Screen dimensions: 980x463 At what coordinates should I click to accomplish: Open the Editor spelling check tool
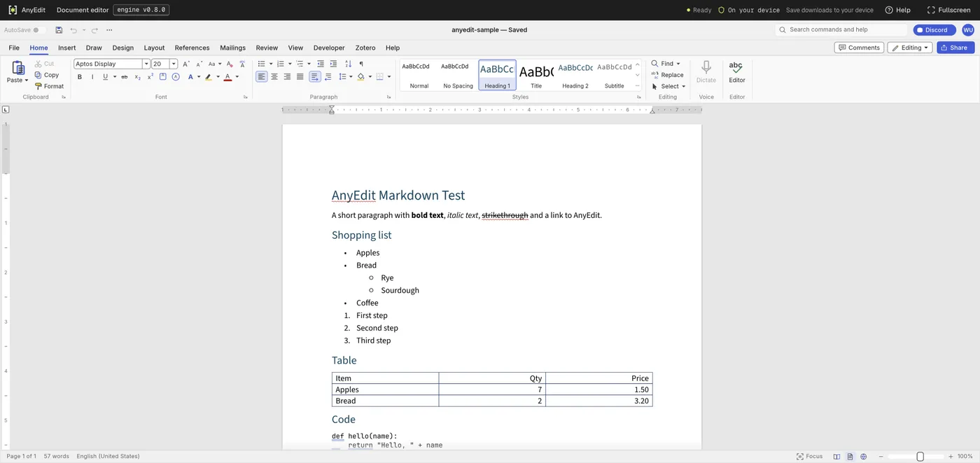736,72
